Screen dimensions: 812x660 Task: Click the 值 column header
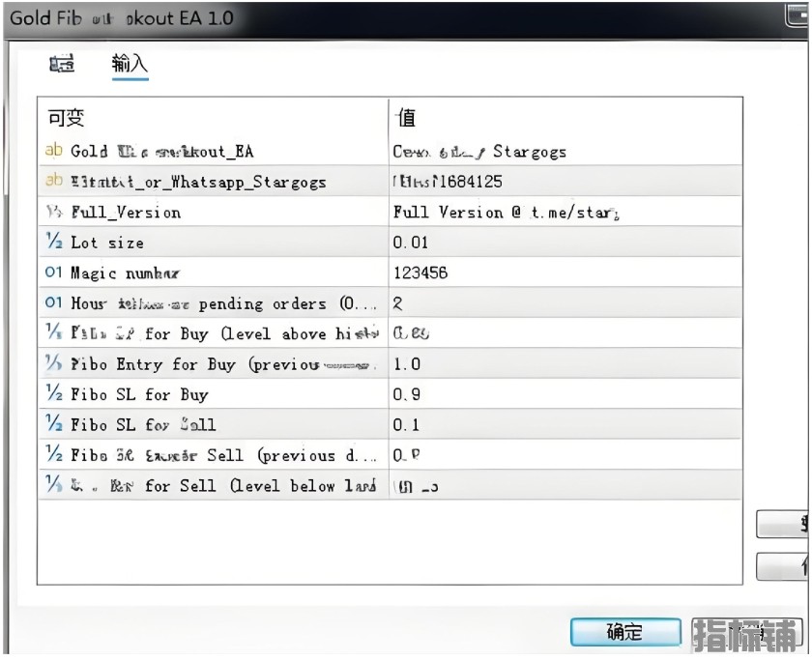[407, 118]
